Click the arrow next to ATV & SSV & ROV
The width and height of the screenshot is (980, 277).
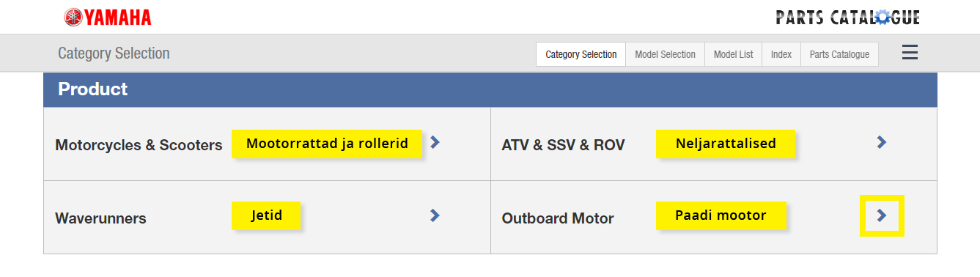pos(882,142)
